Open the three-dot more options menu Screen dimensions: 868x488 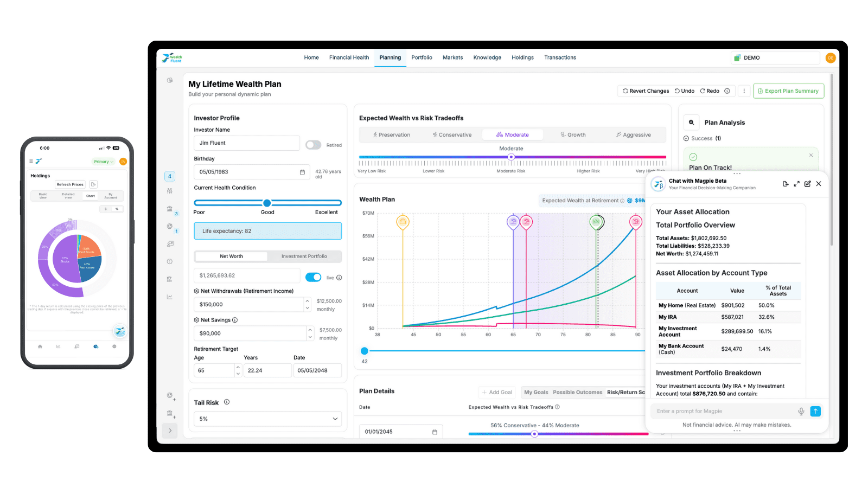(744, 91)
